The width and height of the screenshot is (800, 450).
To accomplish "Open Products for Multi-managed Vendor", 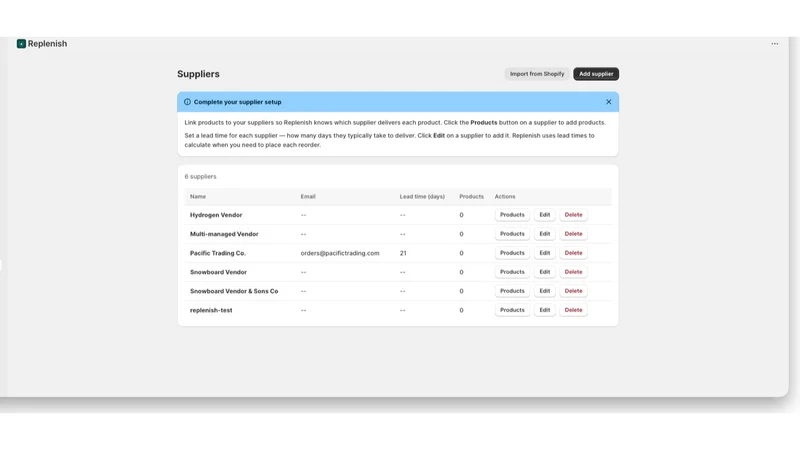I will (x=512, y=234).
